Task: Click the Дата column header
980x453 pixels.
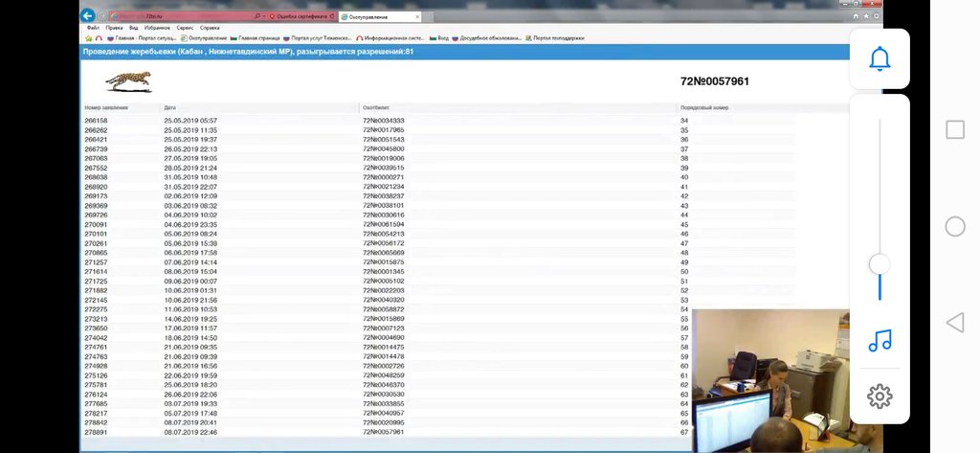Action: [x=170, y=107]
